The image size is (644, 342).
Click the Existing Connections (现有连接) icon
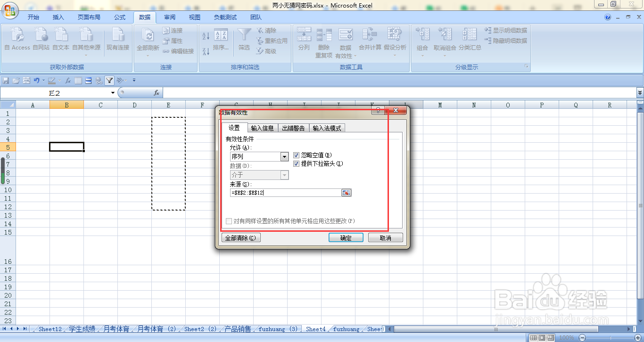pyautogui.click(x=117, y=34)
